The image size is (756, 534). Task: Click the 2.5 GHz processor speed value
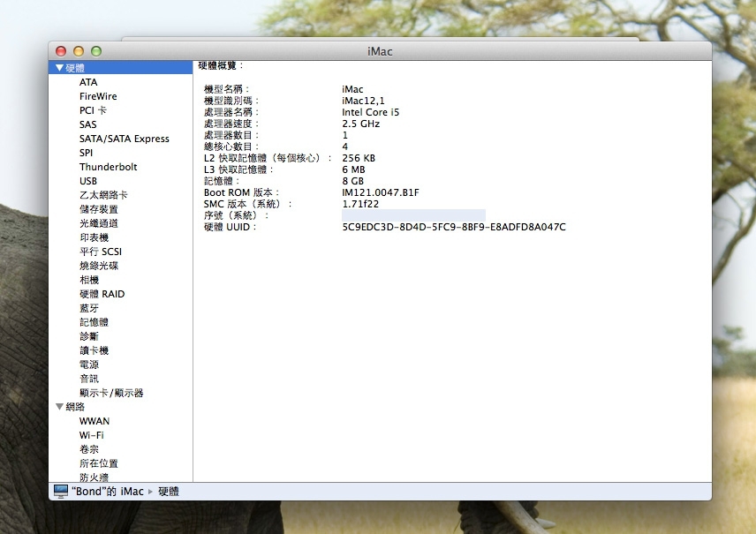click(360, 124)
